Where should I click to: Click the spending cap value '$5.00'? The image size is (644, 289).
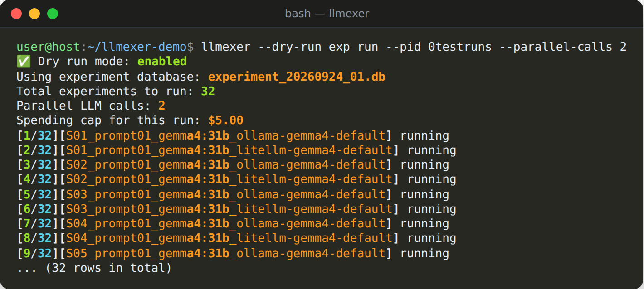pyautogui.click(x=226, y=120)
